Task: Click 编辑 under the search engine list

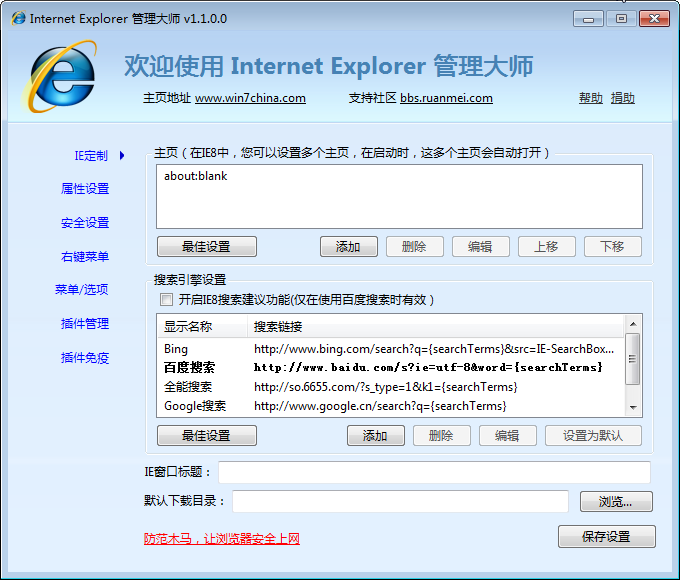Action: click(507, 435)
